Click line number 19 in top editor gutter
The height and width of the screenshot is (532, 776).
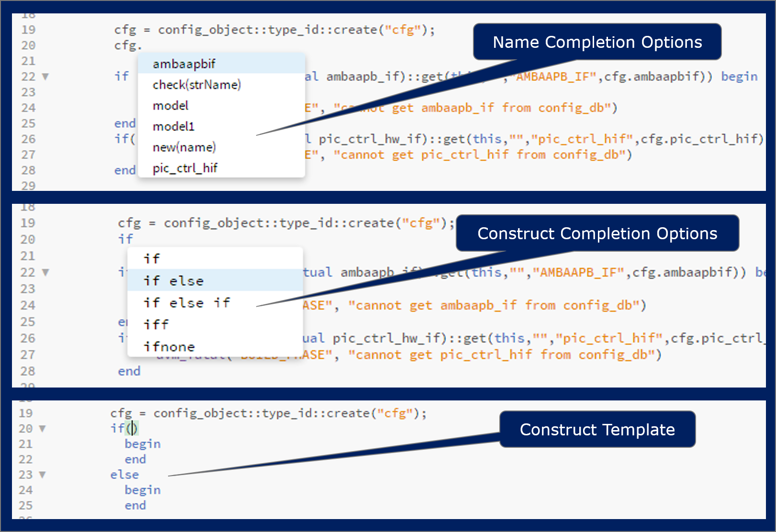tap(29, 30)
